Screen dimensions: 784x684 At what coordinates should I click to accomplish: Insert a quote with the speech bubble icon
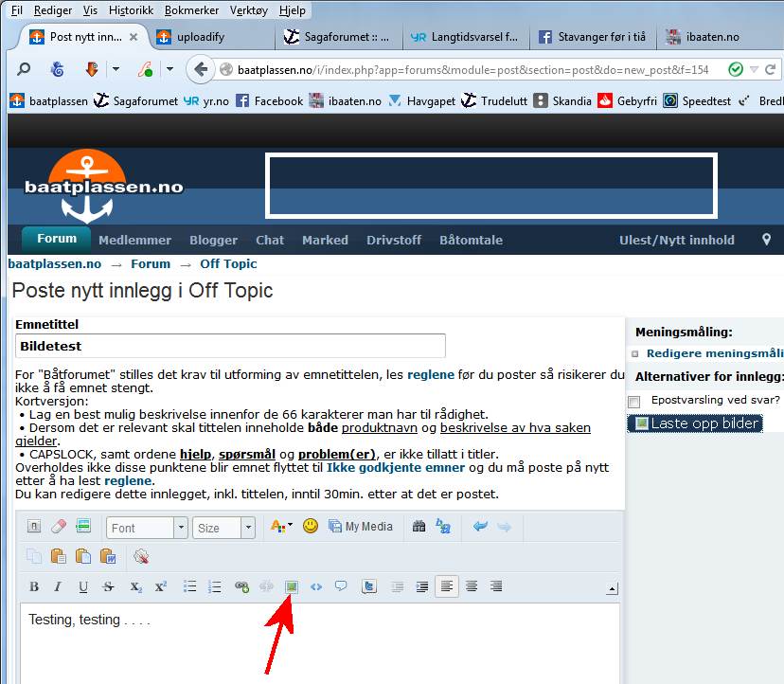click(x=341, y=585)
